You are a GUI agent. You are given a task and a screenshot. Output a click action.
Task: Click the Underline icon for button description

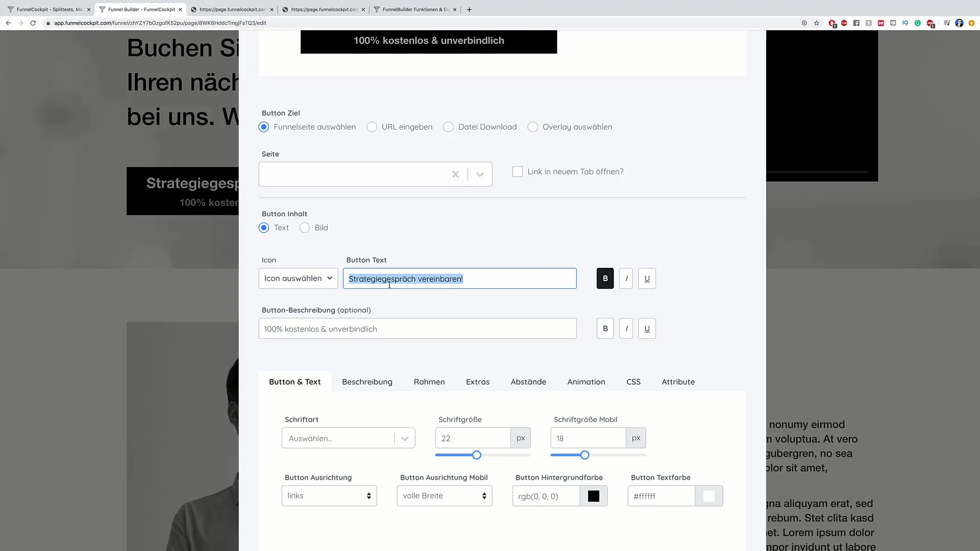[x=647, y=329]
